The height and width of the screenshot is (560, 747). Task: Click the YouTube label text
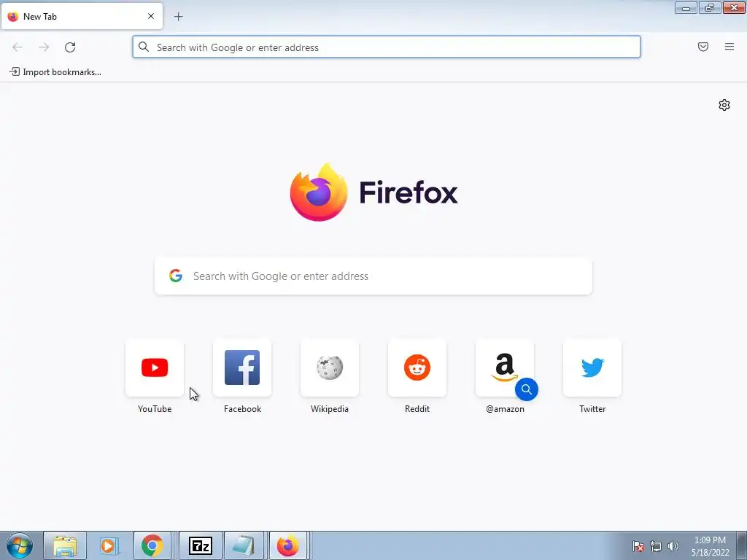pyautogui.click(x=155, y=409)
